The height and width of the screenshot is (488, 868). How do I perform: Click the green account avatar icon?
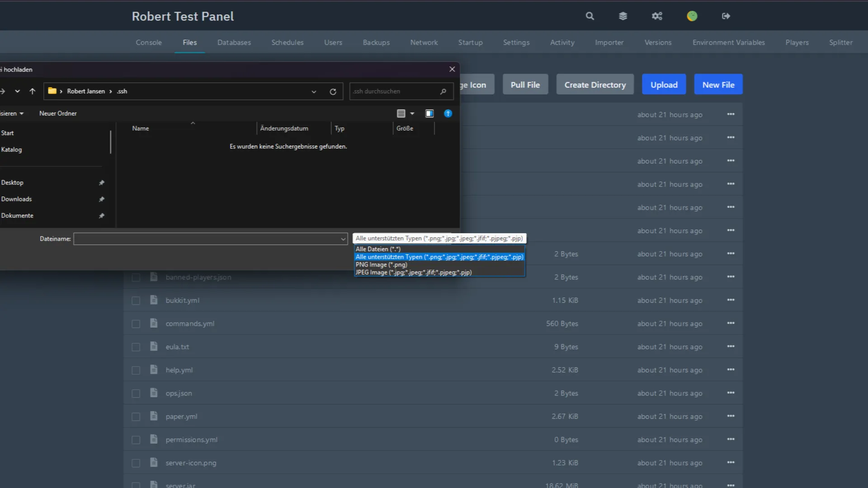coord(692,16)
